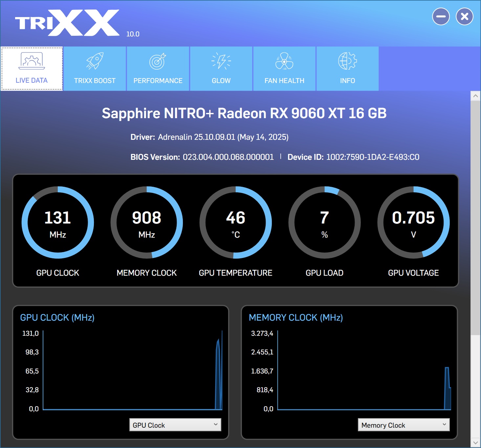Click the Fan Health fan icon

coord(284,61)
